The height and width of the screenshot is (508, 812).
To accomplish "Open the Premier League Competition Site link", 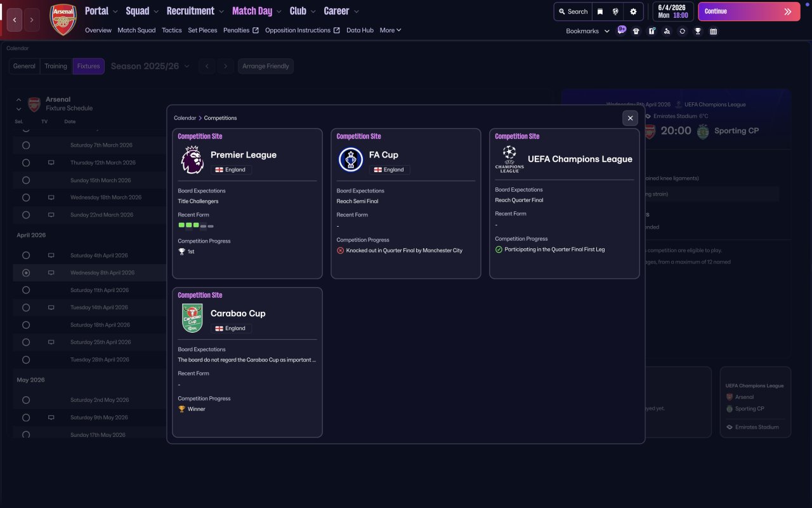I will click(x=200, y=137).
